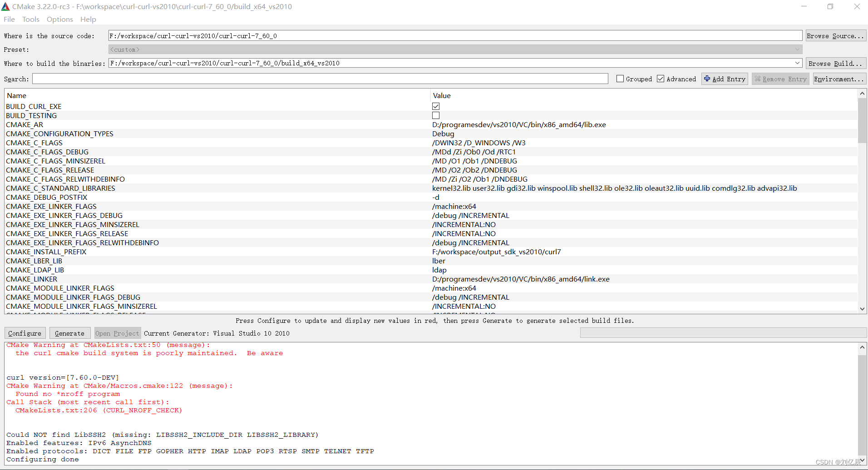Click the cache table scroll-up arrow
The width and height of the screenshot is (868, 470).
point(862,94)
